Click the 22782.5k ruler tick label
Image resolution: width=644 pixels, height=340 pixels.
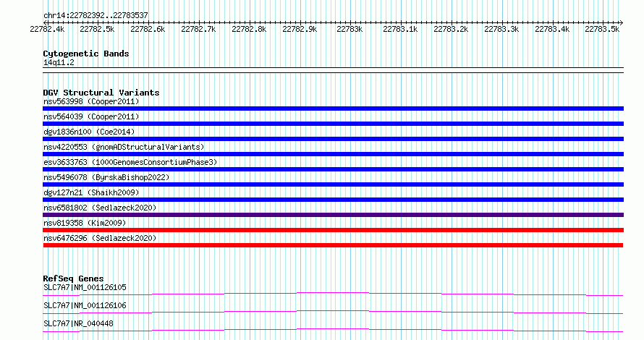(97, 30)
